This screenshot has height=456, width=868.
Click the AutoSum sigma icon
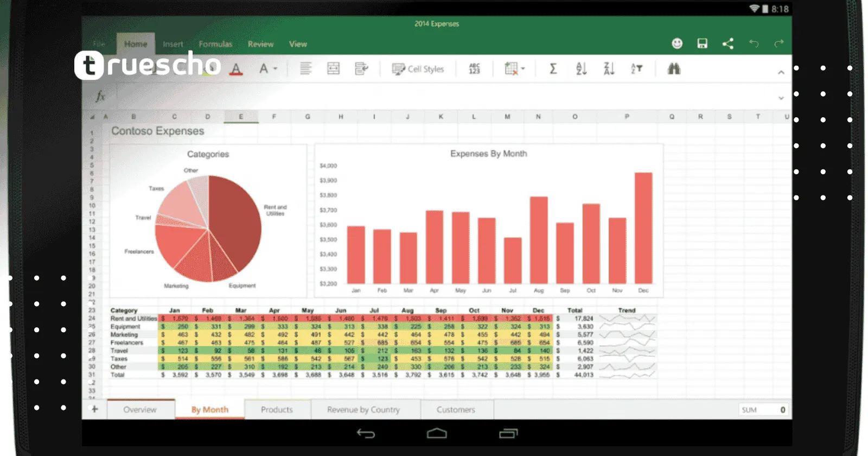pyautogui.click(x=553, y=69)
